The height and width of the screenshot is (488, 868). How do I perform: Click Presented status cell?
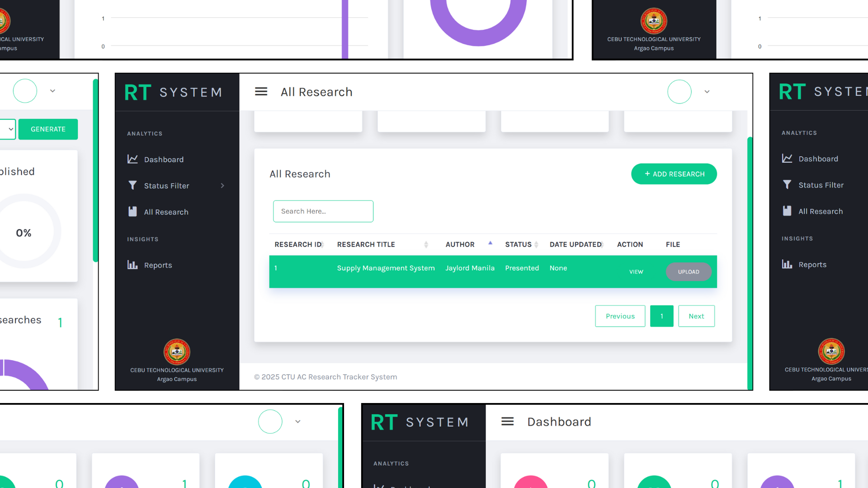522,268
